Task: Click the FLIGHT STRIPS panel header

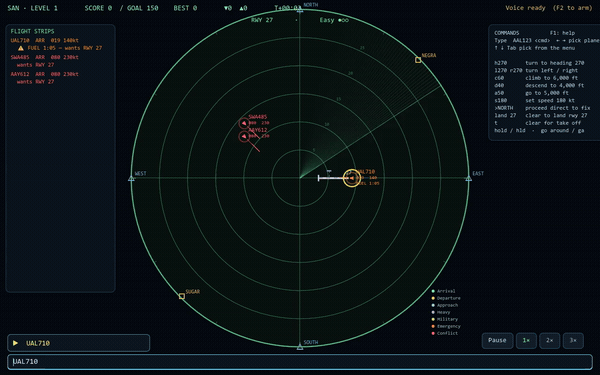Action: click(32, 31)
